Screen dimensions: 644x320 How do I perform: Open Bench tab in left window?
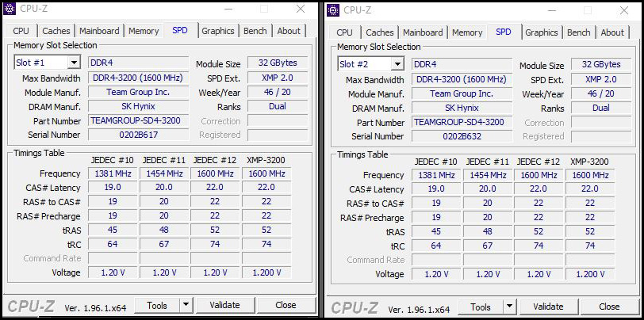(255, 31)
